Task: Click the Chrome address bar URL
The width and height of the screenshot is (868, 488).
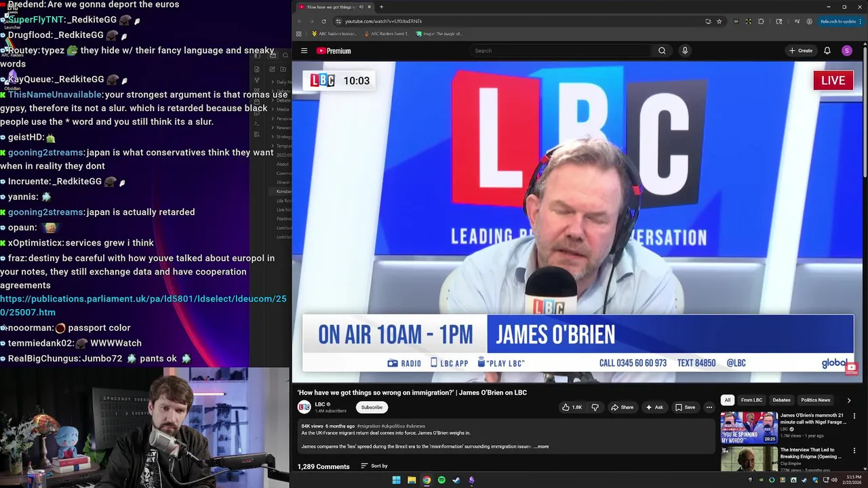Action: (383, 21)
